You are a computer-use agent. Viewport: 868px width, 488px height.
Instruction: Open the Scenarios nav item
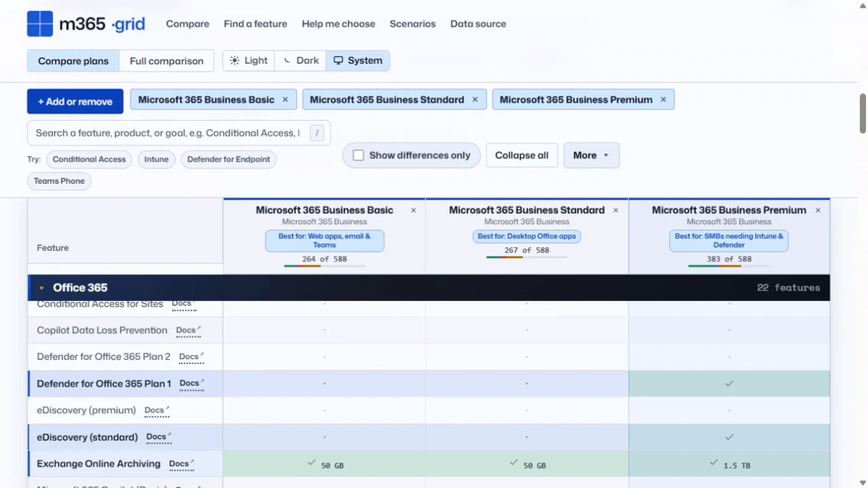coord(412,24)
